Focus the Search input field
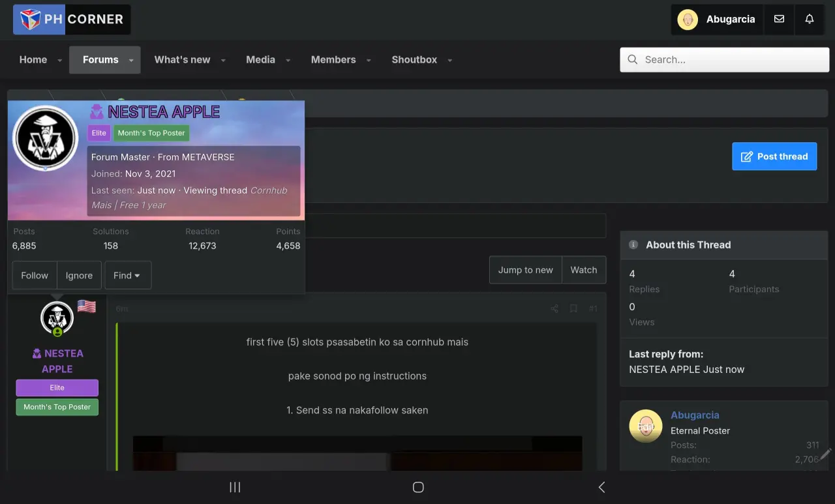The image size is (835, 504). (x=725, y=59)
